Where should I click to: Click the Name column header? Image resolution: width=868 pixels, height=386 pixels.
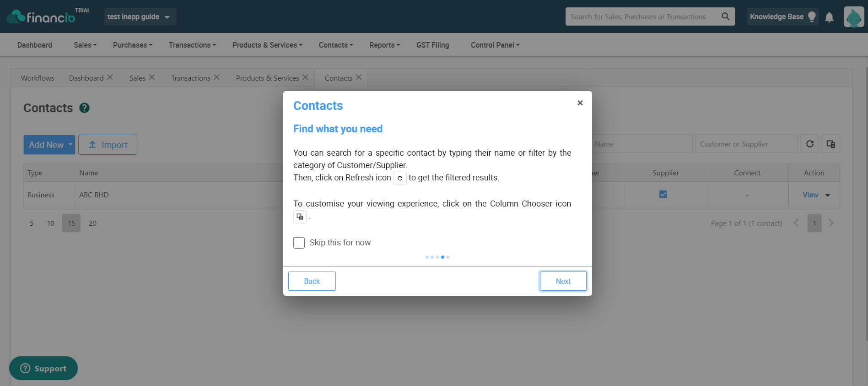[x=88, y=173]
